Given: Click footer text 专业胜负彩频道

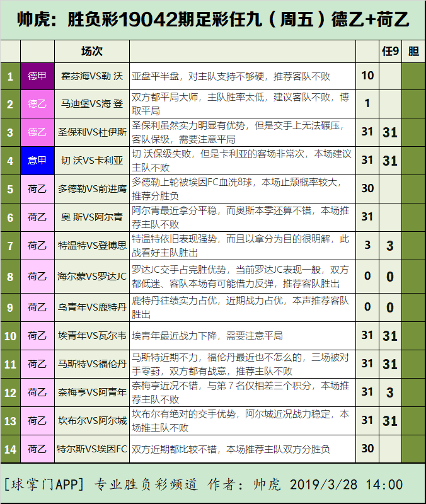Looking at the screenshot, I should [146, 484].
